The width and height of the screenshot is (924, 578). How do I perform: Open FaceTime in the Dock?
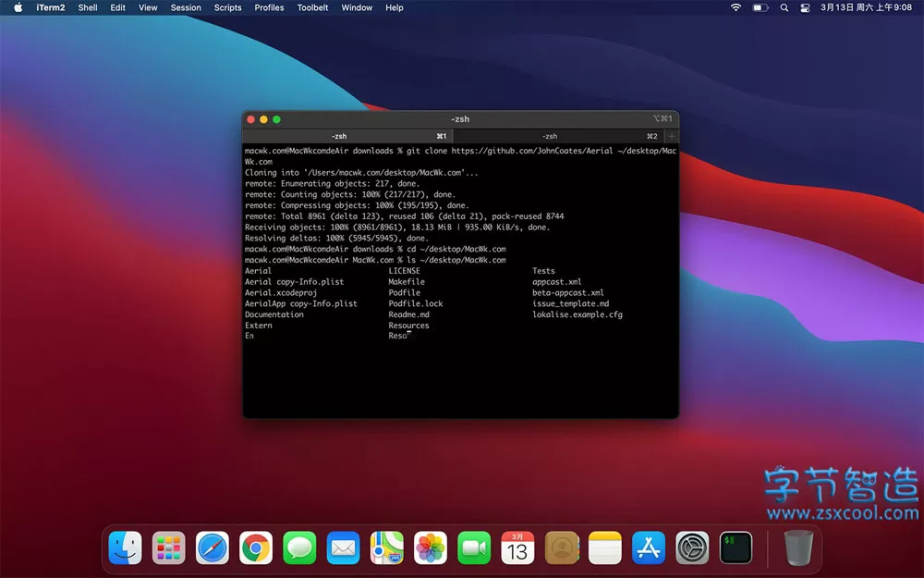[474, 547]
